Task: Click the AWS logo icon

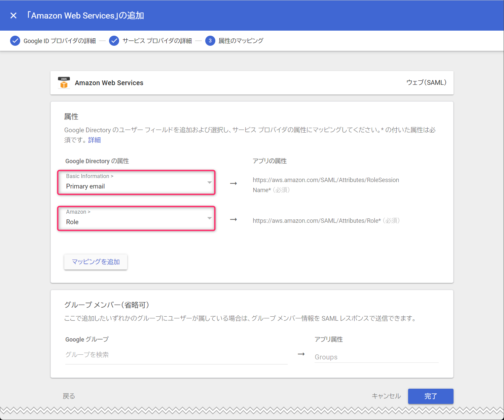Action: tap(64, 83)
